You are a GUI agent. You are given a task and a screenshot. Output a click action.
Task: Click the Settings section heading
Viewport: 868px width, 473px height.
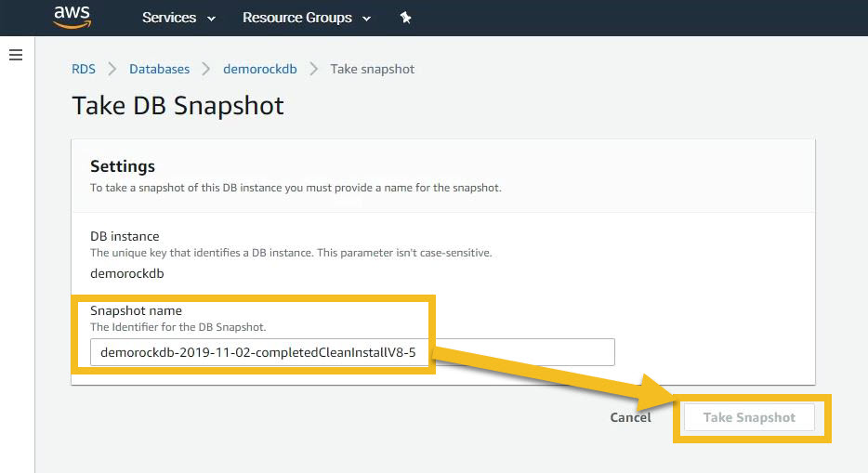[x=123, y=166]
